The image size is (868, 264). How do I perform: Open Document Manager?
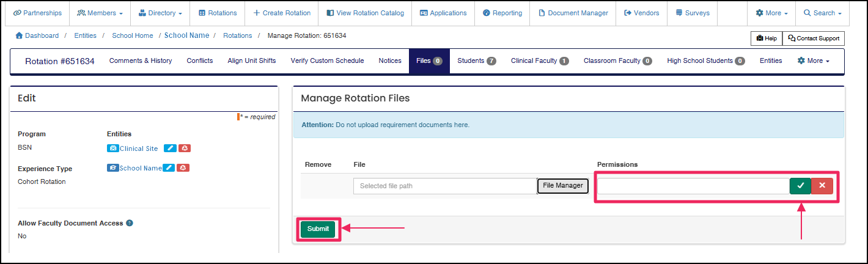point(573,13)
